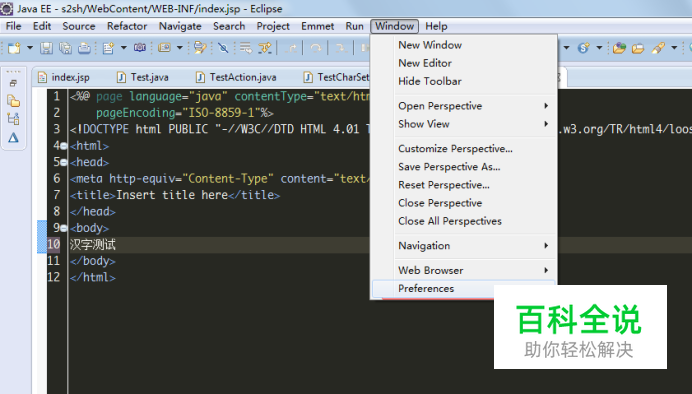Open the Project menu
The height and width of the screenshot is (394, 692).
(273, 26)
